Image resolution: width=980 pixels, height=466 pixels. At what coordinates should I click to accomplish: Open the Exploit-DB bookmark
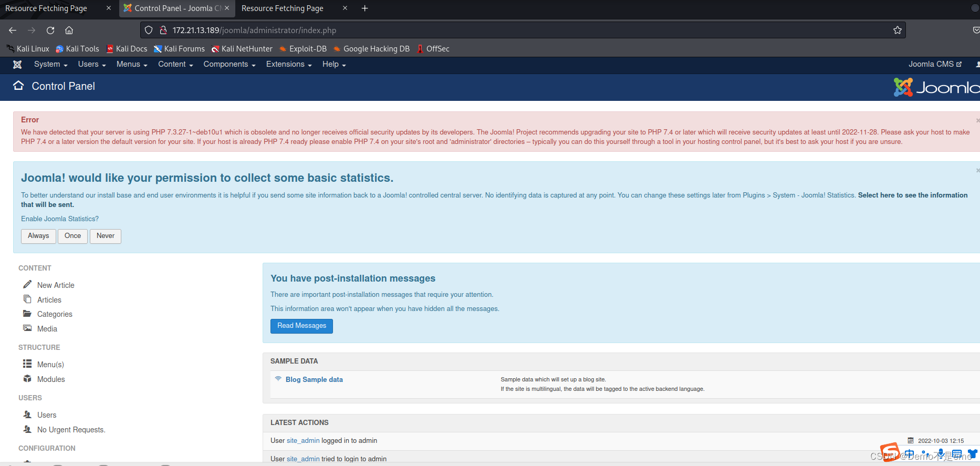point(303,49)
